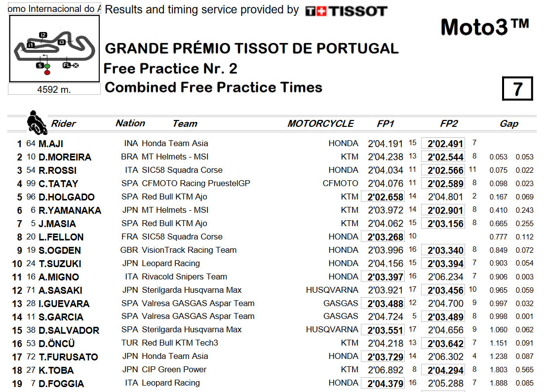Click boxed FP2 time 2'02.491

tap(443, 143)
